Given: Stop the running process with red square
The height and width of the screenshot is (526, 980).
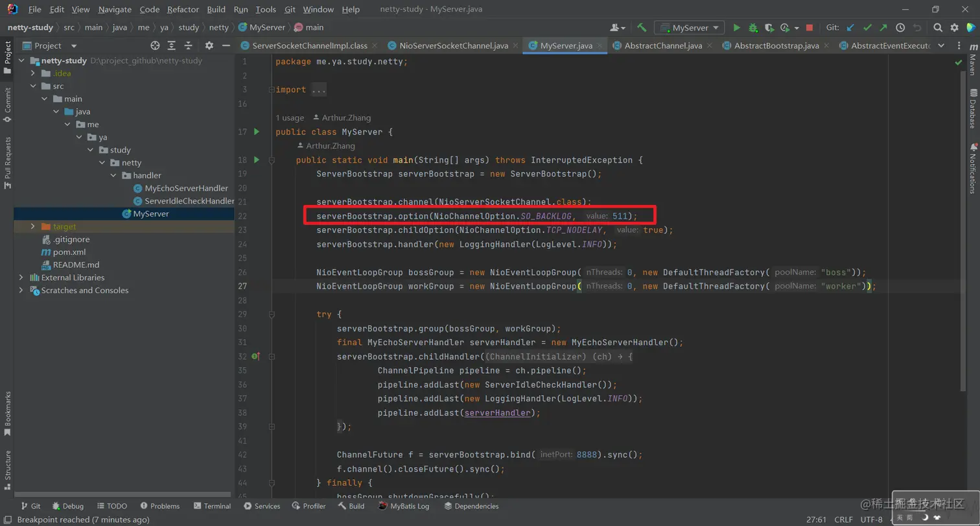Looking at the screenshot, I should [x=810, y=28].
